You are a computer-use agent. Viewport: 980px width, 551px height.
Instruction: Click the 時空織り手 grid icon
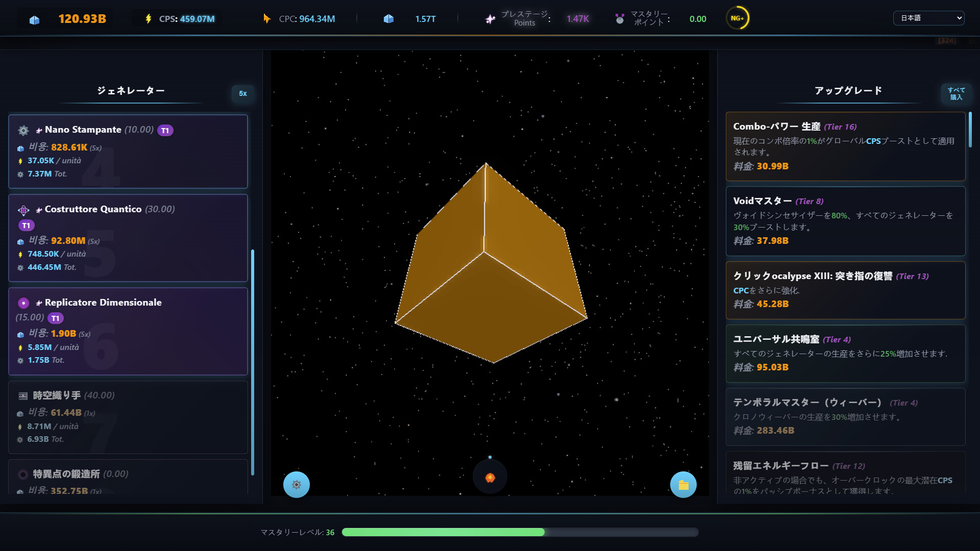[x=23, y=396]
